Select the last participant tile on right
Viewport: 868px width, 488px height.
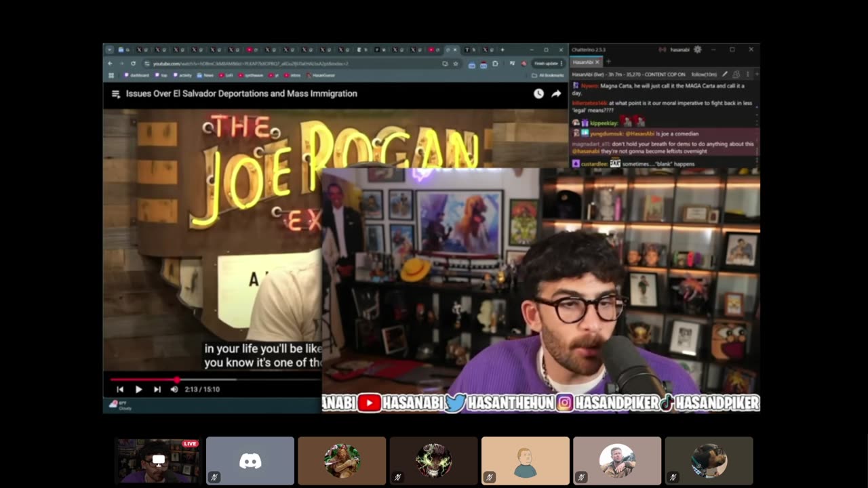point(709,461)
